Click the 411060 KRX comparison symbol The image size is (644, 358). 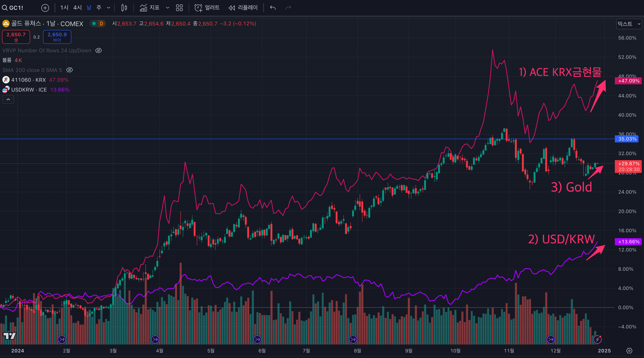click(28, 80)
